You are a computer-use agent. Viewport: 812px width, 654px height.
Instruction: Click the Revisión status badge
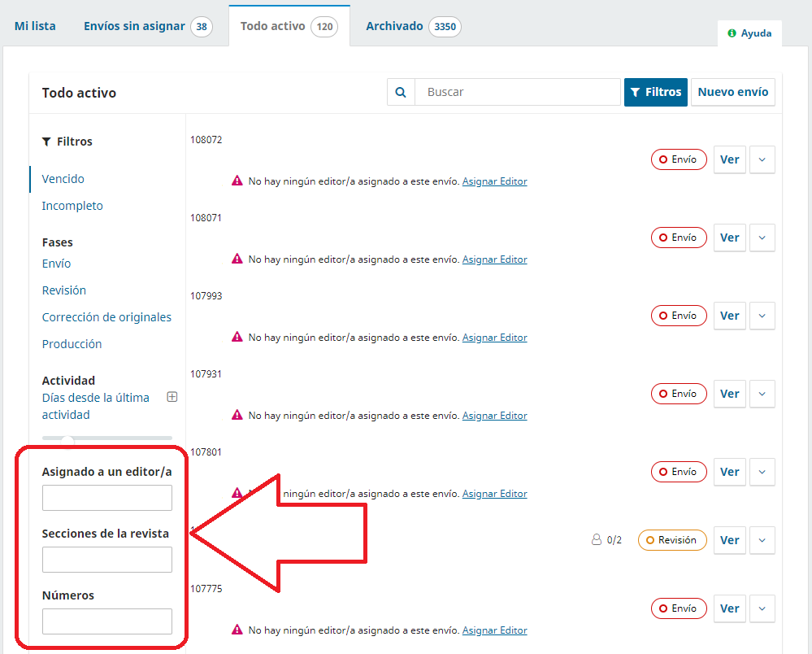[x=671, y=540]
